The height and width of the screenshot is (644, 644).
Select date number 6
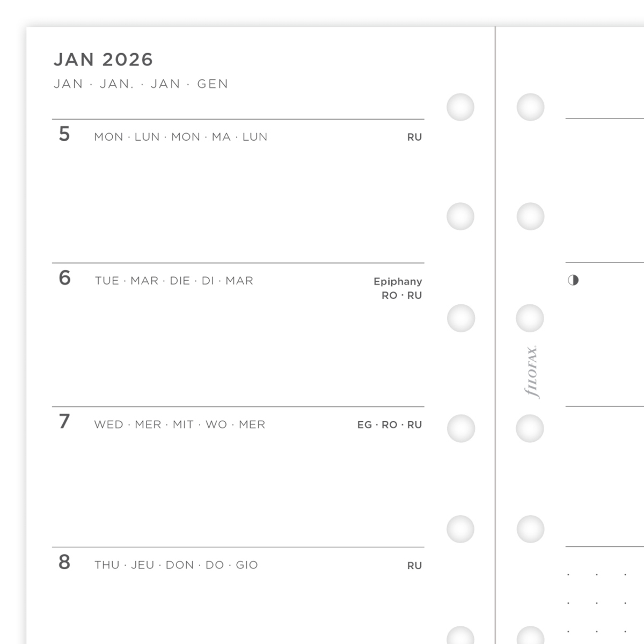tap(64, 278)
